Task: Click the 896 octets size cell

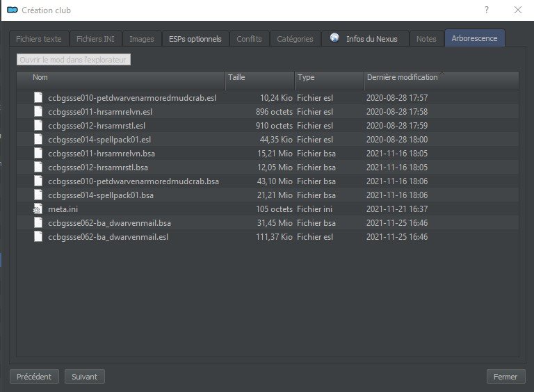Action: (x=274, y=112)
